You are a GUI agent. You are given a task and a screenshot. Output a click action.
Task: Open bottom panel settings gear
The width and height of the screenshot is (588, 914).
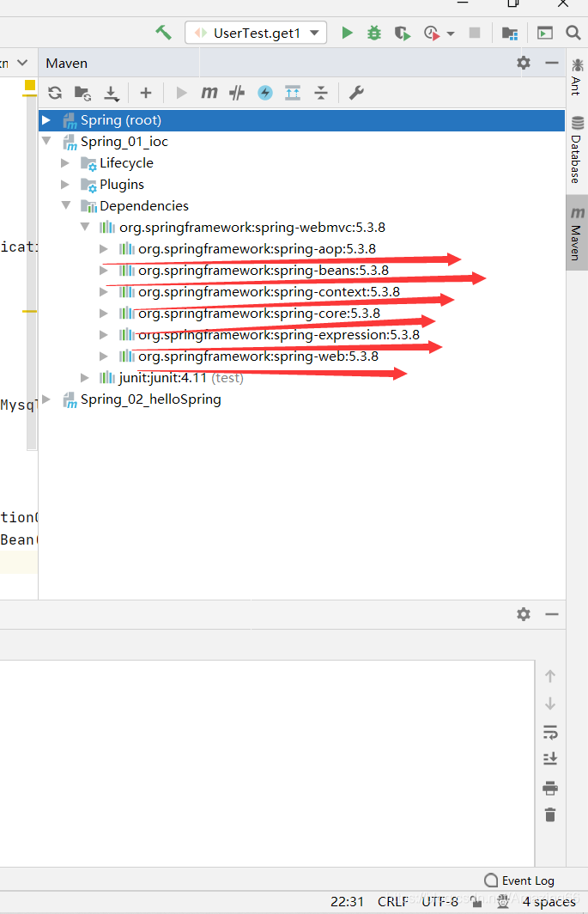click(x=524, y=614)
